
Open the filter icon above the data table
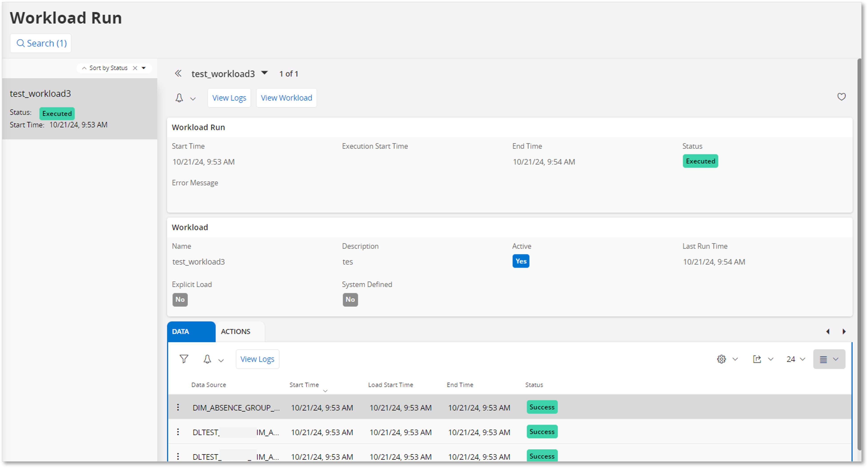pos(184,359)
